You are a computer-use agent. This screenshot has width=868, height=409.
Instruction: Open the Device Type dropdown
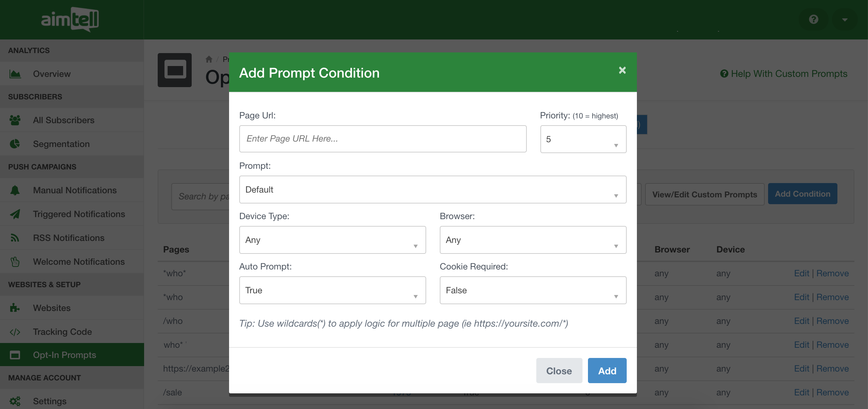tap(332, 240)
